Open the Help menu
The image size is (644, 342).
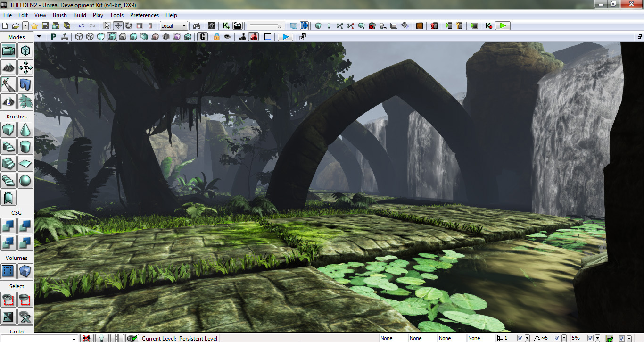pyautogui.click(x=172, y=15)
